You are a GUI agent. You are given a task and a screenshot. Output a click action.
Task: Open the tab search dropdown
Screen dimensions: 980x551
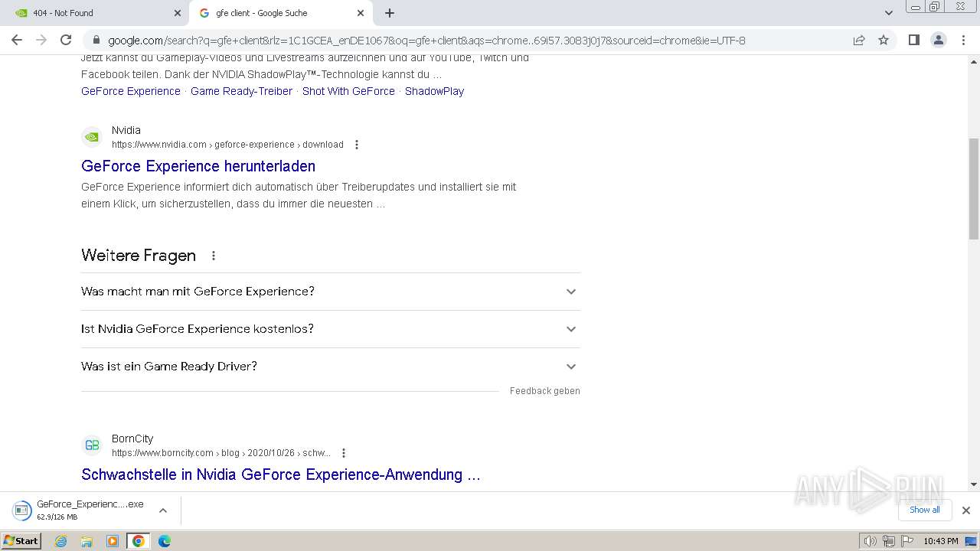(888, 13)
